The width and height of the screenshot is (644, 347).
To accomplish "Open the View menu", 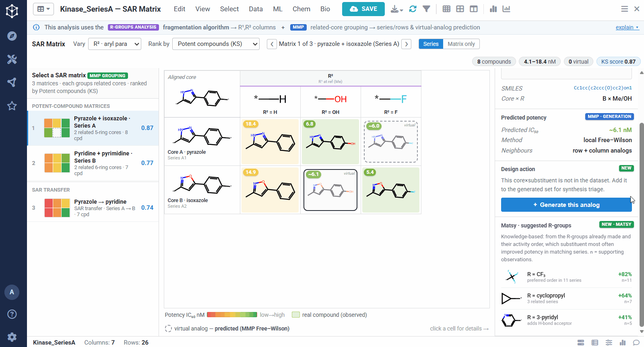I will (x=202, y=9).
